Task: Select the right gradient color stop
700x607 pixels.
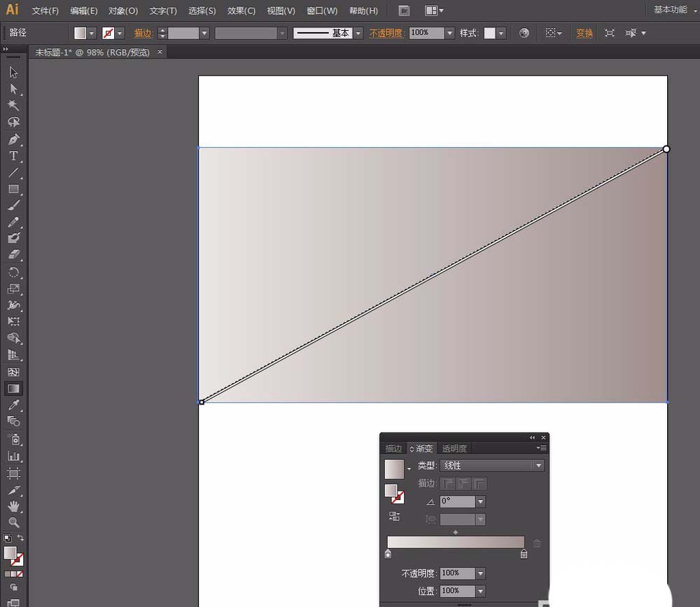Action: (524, 554)
